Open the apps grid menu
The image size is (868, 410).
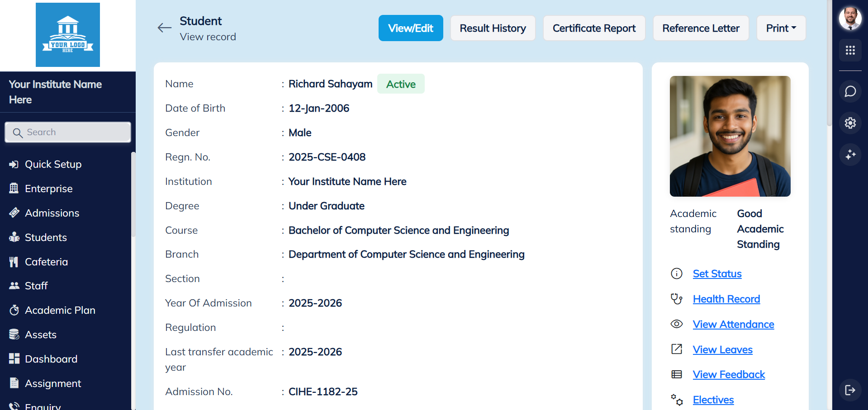pyautogui.click(x=850, y=50)
